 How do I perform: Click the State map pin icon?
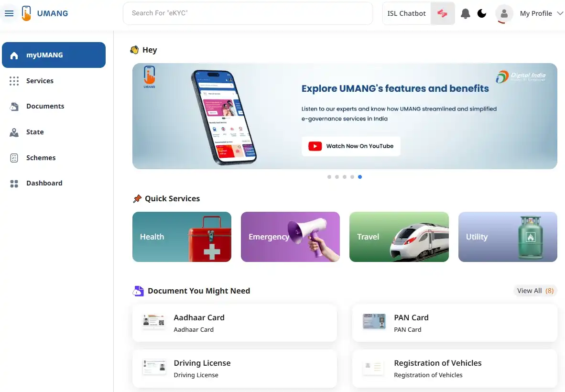coord(14,132)
